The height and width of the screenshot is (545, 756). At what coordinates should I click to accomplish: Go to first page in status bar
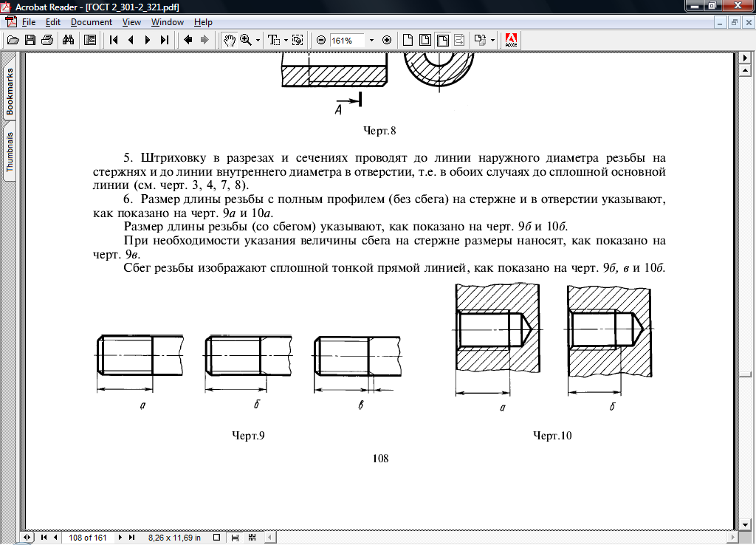coord(44,538)
